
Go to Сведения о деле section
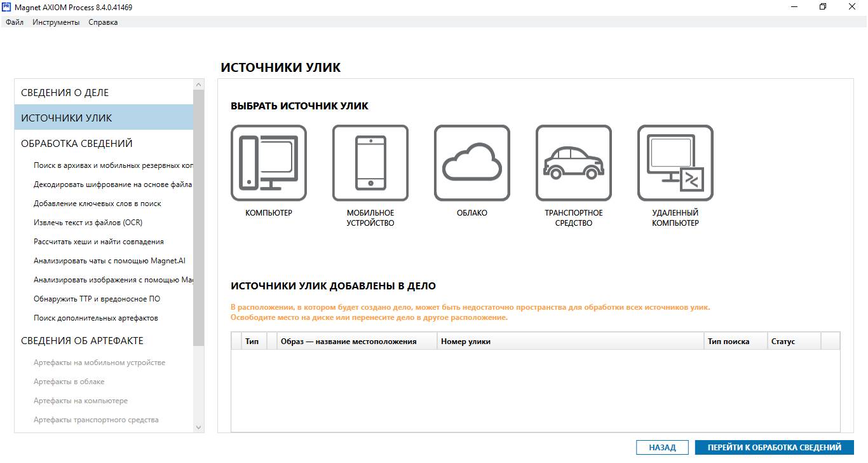pyautogui.click(x=104, y=92)
